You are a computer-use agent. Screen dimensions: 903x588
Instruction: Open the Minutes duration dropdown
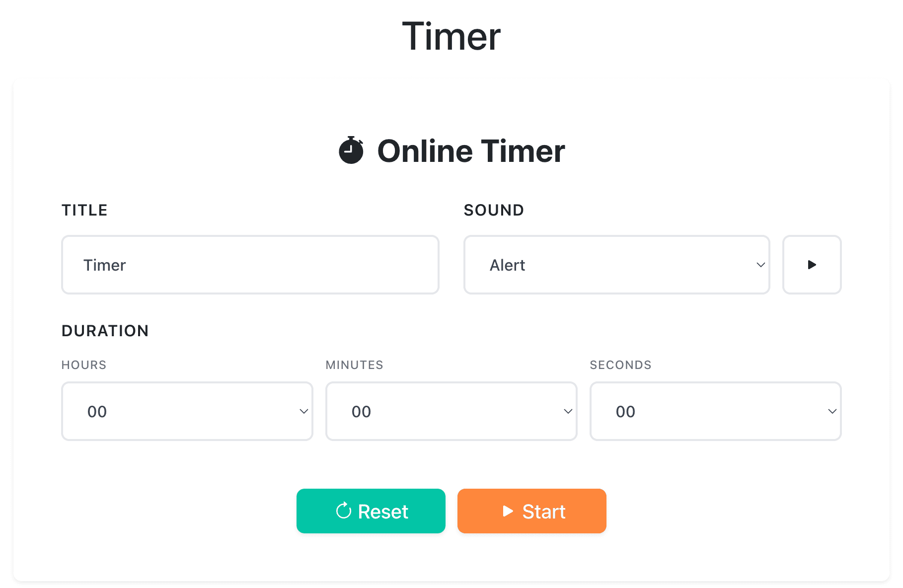[451, 411]
